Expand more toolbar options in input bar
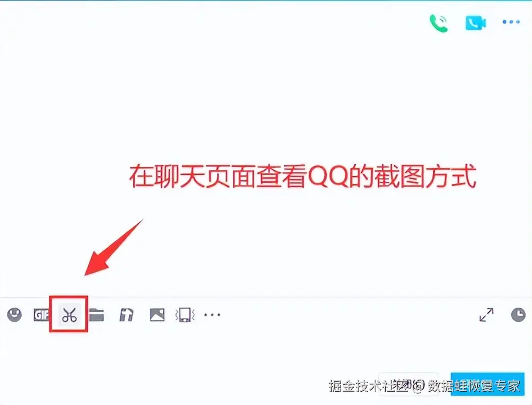532x405 pixels. [x=212, y=315]
